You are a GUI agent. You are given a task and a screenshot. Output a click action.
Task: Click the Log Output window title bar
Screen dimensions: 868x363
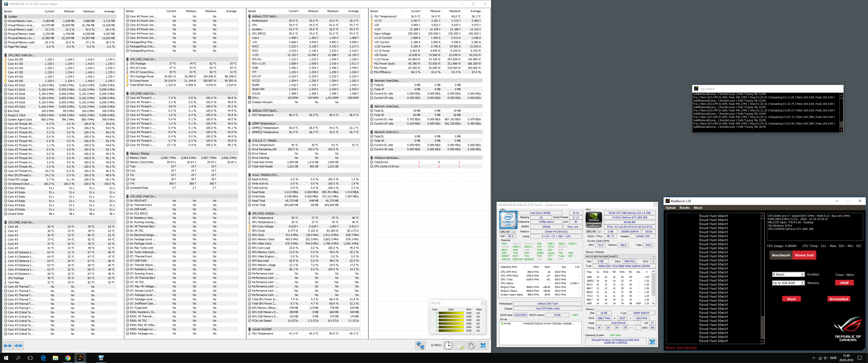point(767,88)
